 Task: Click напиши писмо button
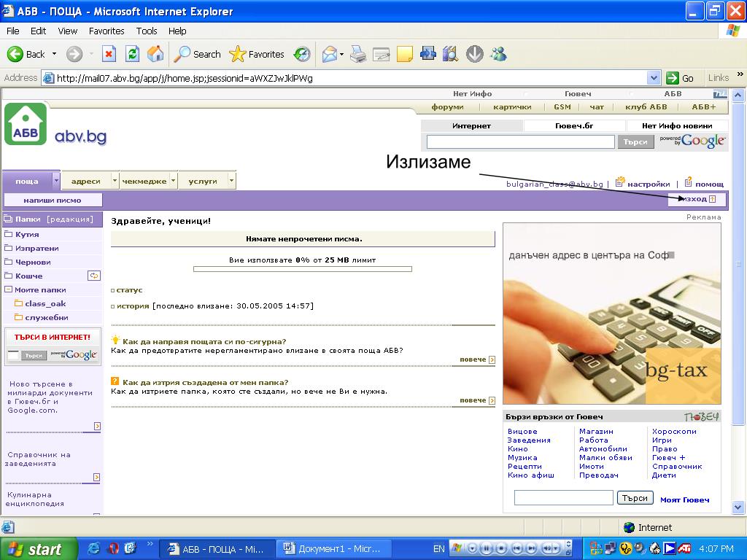coord(53,201)
